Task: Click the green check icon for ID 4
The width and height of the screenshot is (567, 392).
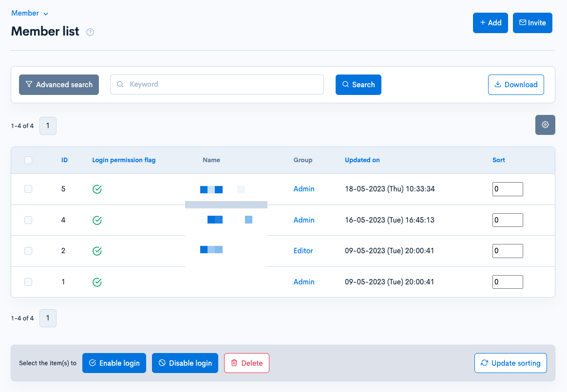Action: point(97,220)
